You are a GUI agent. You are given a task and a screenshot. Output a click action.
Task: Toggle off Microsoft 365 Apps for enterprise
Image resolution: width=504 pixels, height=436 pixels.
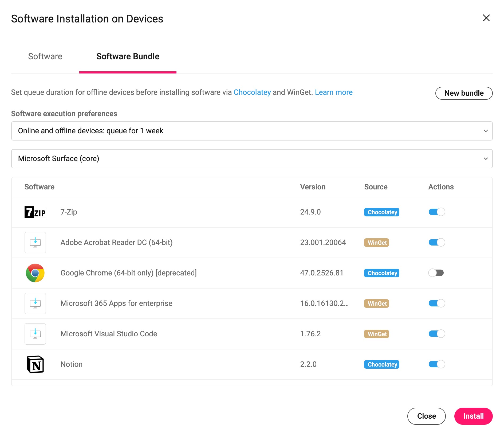[437, 303]
